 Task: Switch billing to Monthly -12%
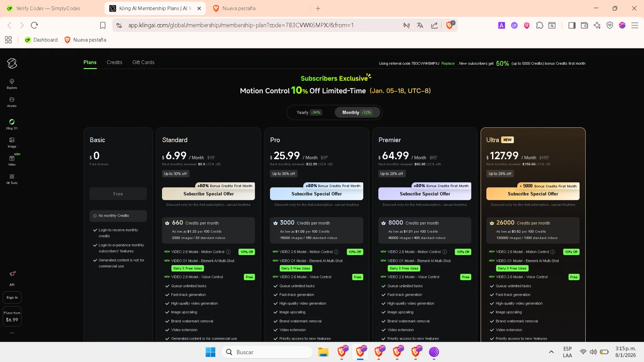point(357,112)
